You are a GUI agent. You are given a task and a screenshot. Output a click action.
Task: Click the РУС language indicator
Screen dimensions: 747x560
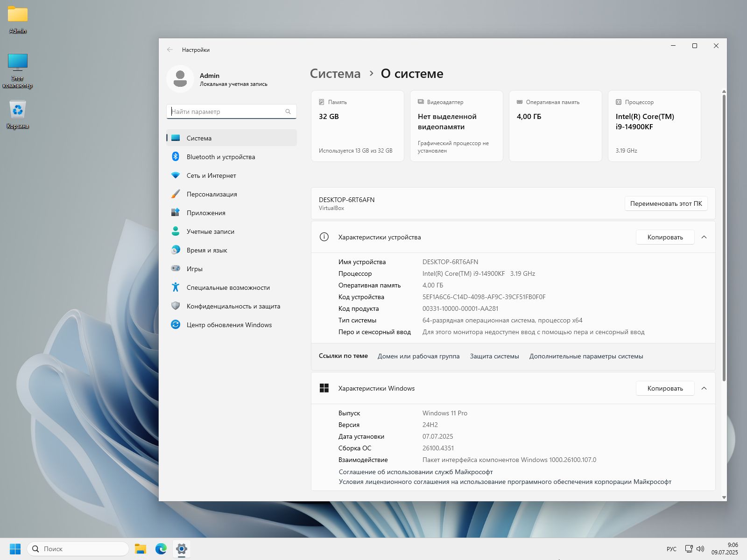[x=671, y=549]
